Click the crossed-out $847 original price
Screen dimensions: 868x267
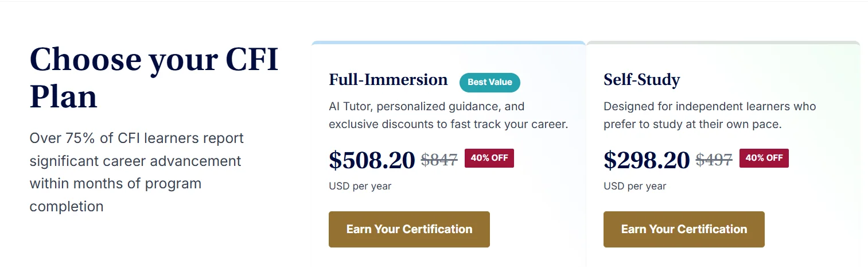(439, 160)
